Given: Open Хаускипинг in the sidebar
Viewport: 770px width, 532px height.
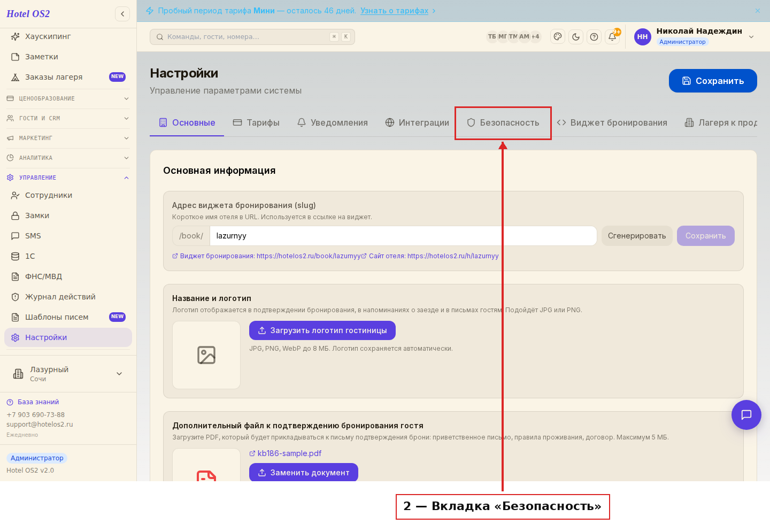Looking at the screenshot, I should click(68, 36).
